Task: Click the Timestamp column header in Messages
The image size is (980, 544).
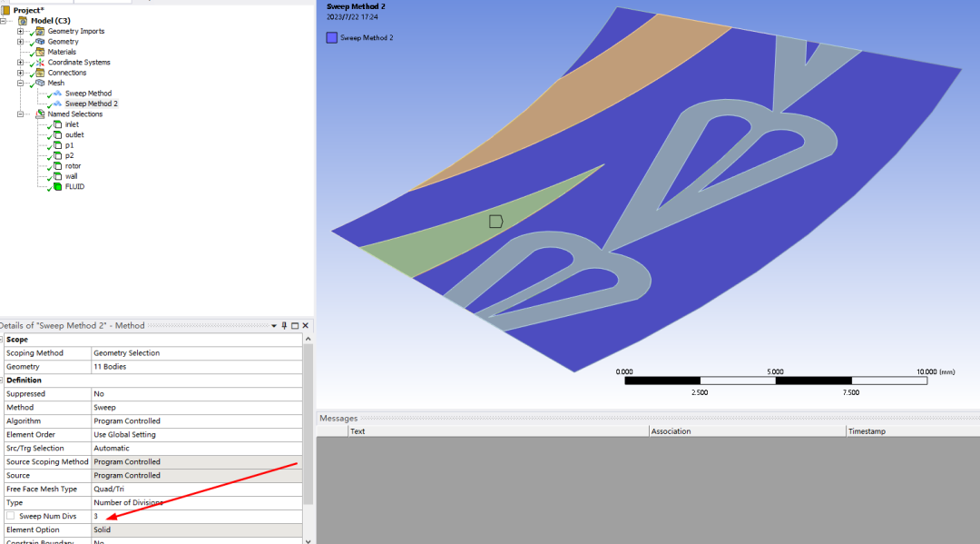Action: click(x=913, y=431)
